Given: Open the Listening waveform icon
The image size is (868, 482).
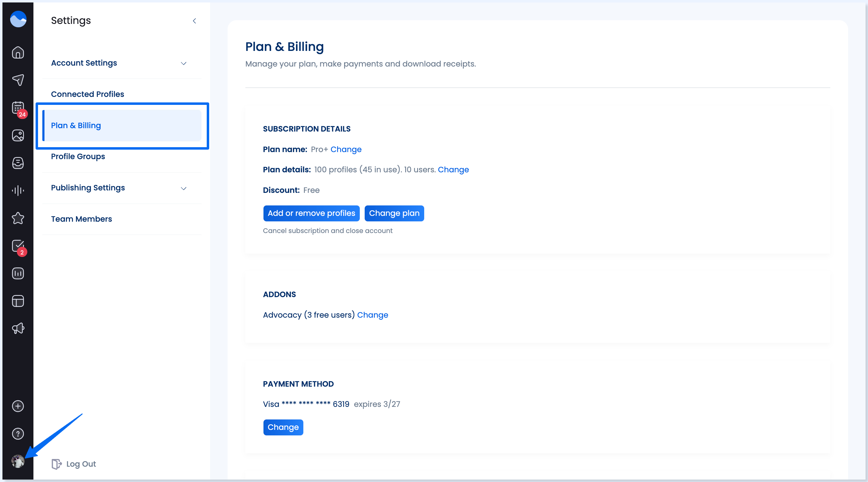Looking at the screenshot, I should click(18, 191).
